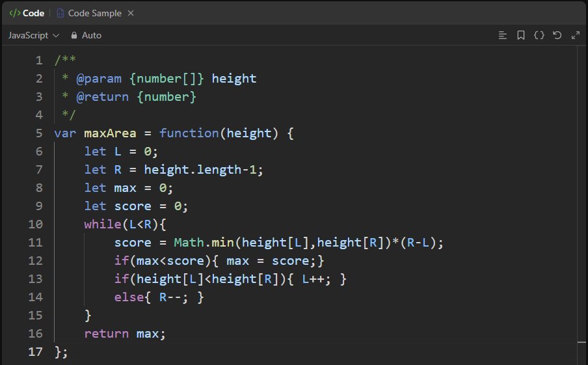Click 'else' keyword on line 14
Screen dimensions: 588x365
[x=129, y=297]
